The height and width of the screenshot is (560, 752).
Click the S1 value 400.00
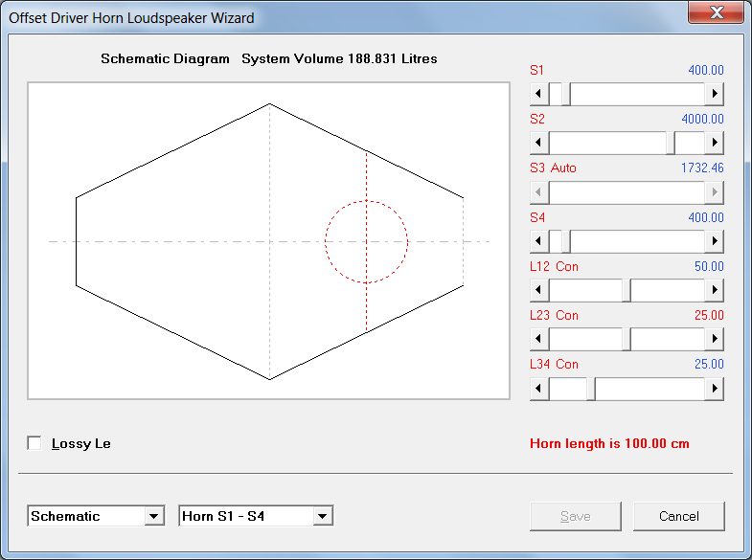pos(705,71)
